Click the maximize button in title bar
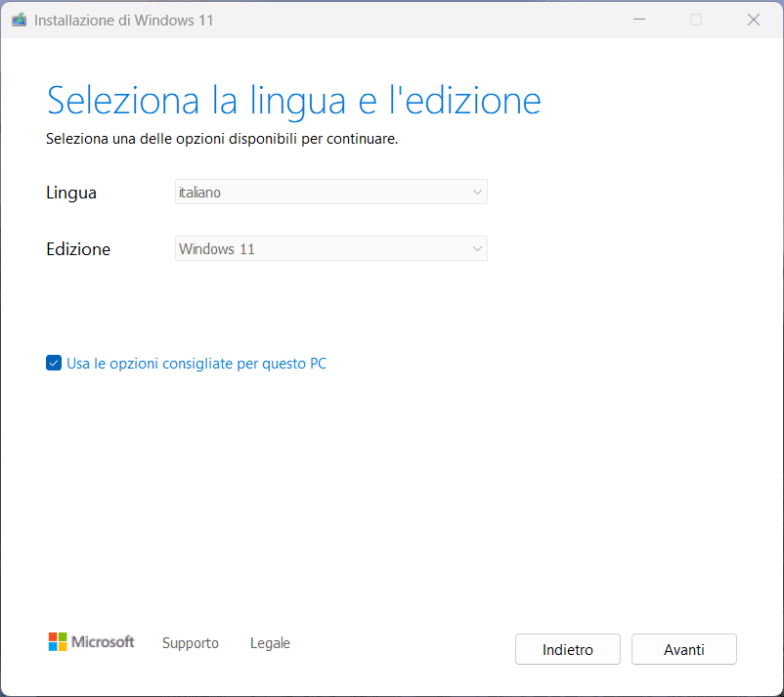784x697 pixels. tap(696, 20)
